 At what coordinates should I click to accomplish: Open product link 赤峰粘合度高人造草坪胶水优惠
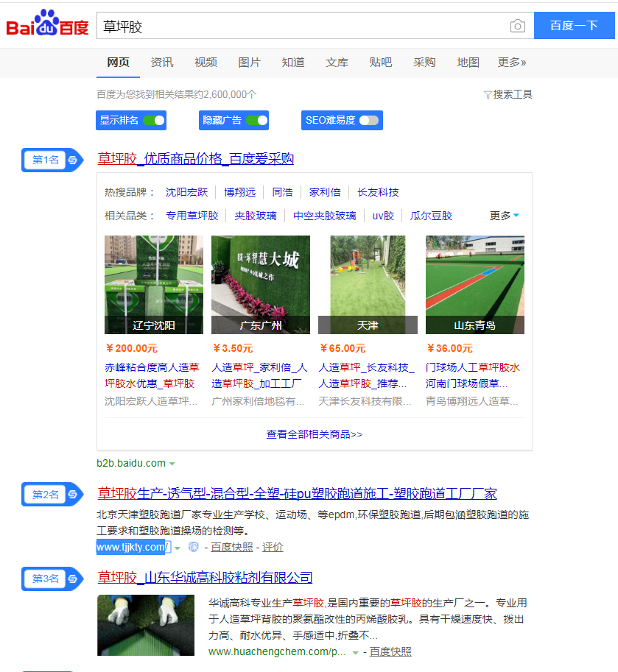(152, 375)
